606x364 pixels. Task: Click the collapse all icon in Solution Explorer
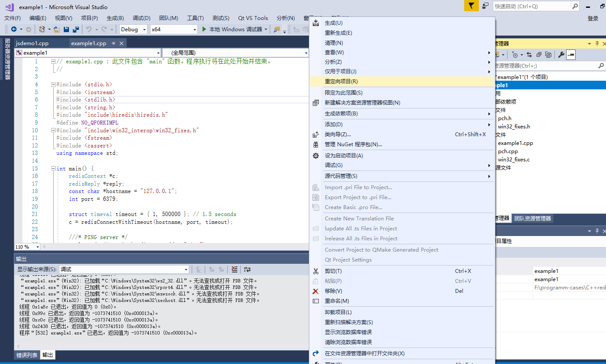click(539, 54)
